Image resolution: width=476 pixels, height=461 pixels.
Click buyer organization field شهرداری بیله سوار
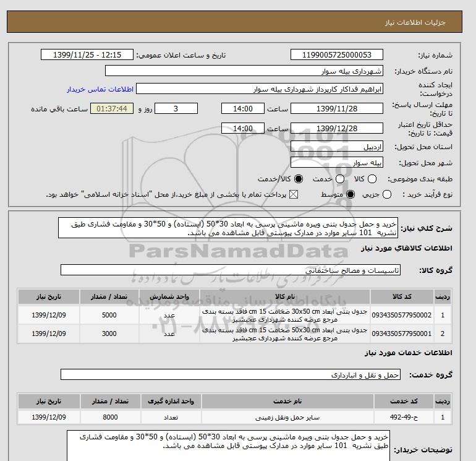[x=244, y=71]
